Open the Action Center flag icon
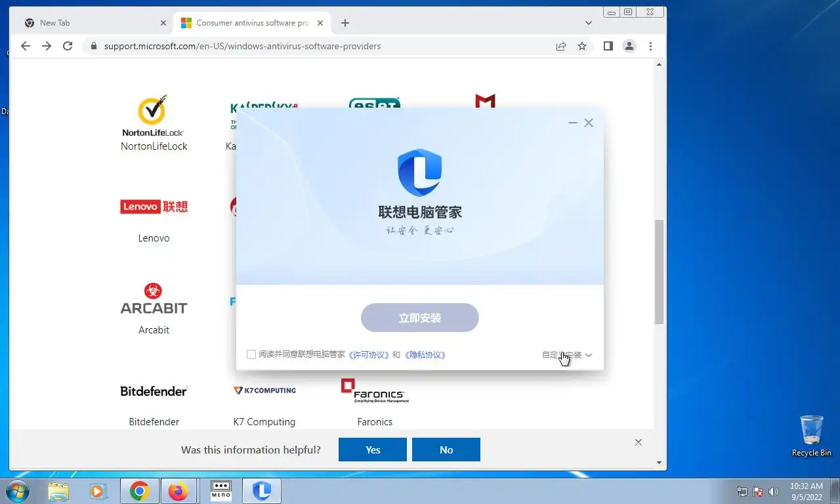Viewport: 840px width, 504px height. 758,492
